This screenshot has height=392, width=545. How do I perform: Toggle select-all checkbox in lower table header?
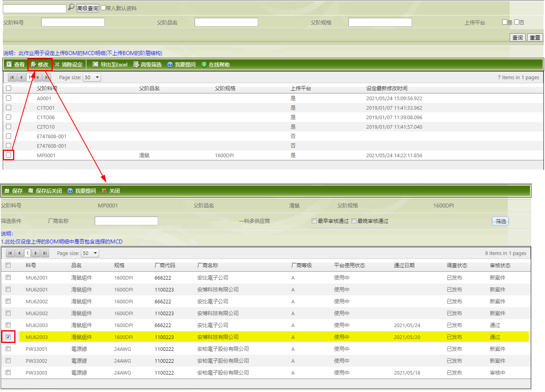pos(8,265)
